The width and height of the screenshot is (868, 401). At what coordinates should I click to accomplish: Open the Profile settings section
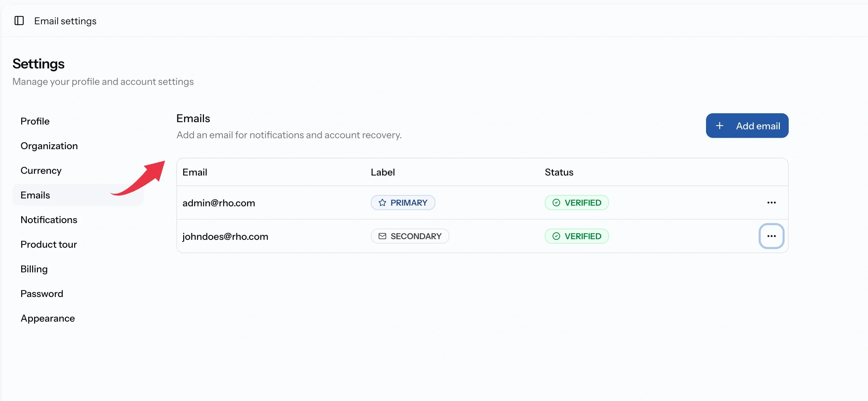78,121
